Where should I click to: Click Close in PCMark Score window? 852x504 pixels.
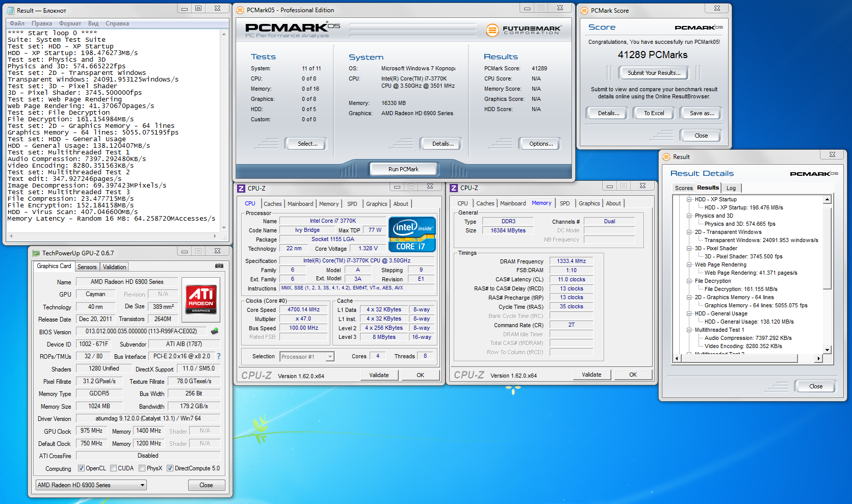[x=701, y=136]
